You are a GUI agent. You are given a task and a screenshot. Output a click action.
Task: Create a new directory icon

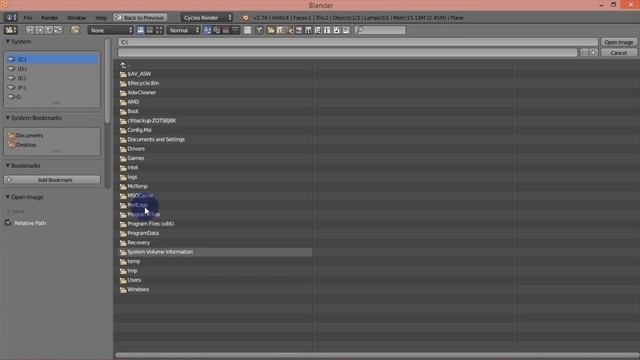click(75, 30)
